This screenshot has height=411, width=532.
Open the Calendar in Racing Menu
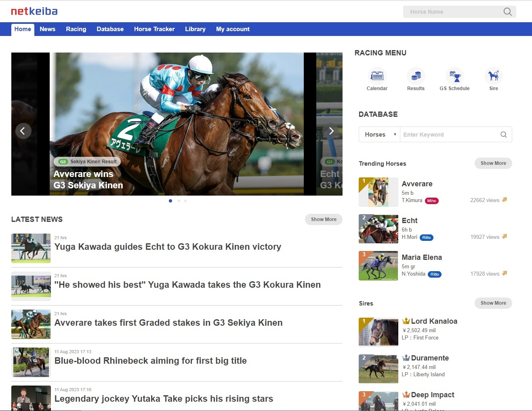(377, 79)
